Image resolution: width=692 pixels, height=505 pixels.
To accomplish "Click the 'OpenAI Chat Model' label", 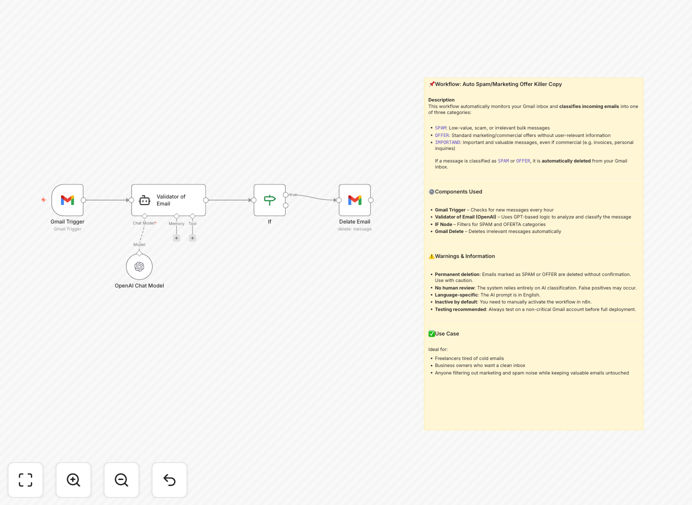I will coord(139,286).
